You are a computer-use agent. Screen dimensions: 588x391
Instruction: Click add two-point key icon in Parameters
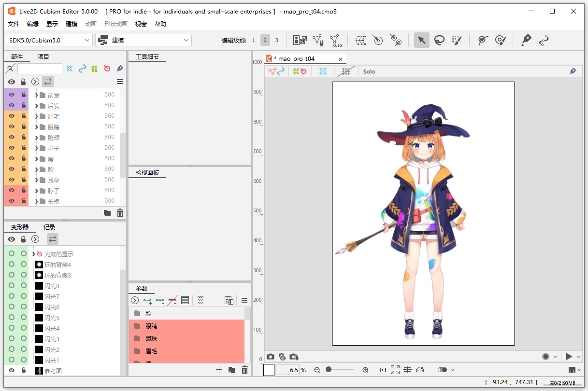[147, 300]
